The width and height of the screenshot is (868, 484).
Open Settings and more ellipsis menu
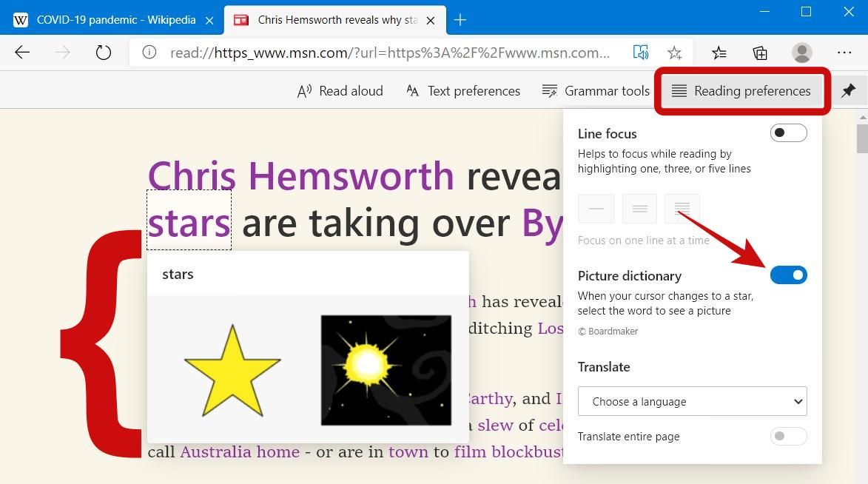[x=844, y=53]
